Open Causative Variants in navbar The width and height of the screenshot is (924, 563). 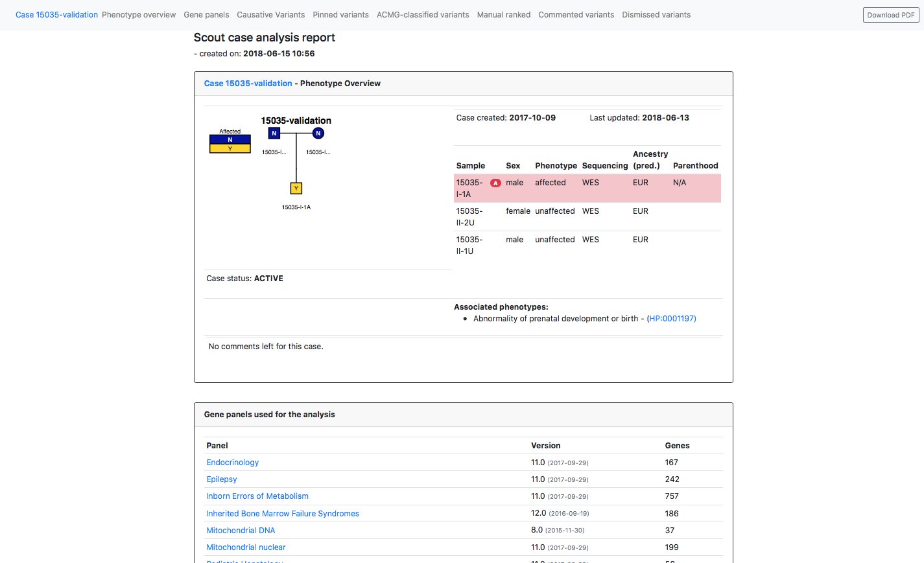pos(270,15)
